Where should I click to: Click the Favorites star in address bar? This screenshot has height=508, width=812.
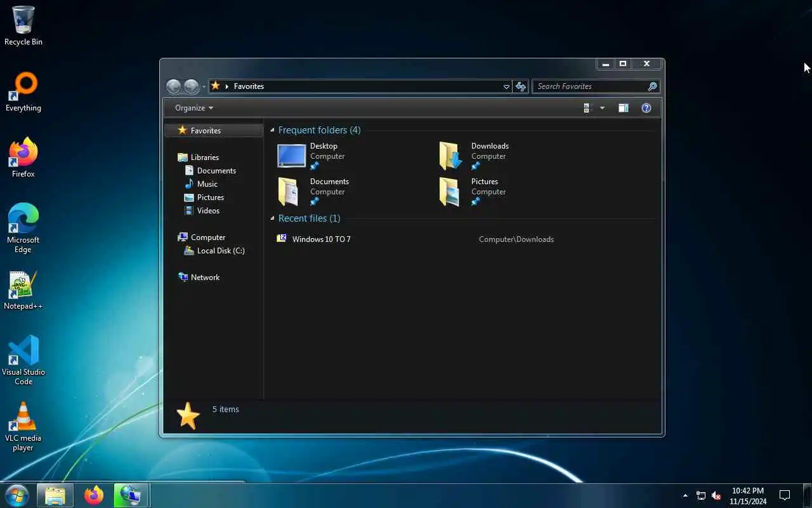(216, 86)
